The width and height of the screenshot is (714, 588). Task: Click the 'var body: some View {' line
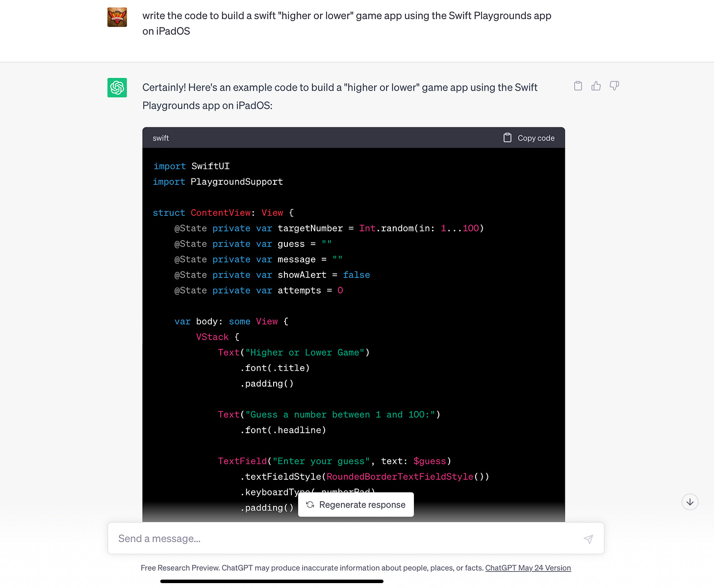(x=231, y=321)
